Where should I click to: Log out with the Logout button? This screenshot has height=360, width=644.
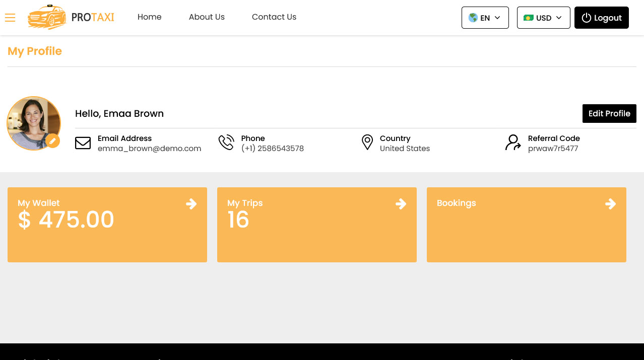pyautogui.click(x=602, y=18)
